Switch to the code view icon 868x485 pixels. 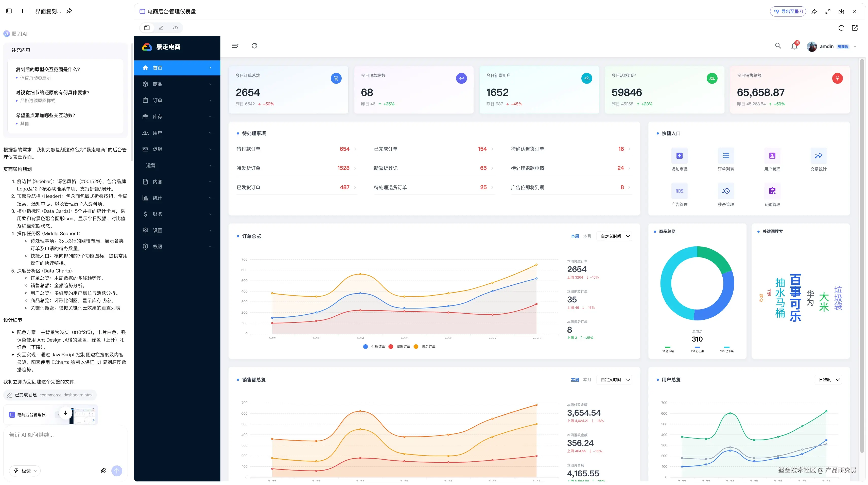click(x=175, y=28)
